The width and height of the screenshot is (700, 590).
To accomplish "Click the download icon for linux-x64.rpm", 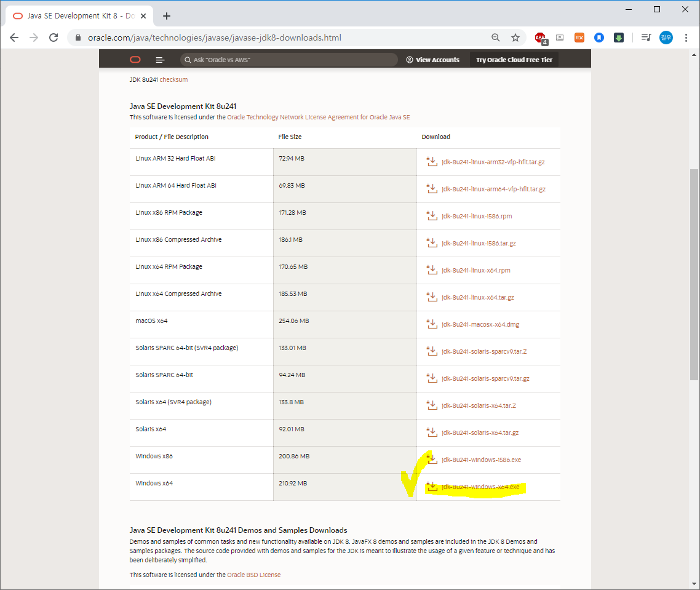I will coord(432,270).
